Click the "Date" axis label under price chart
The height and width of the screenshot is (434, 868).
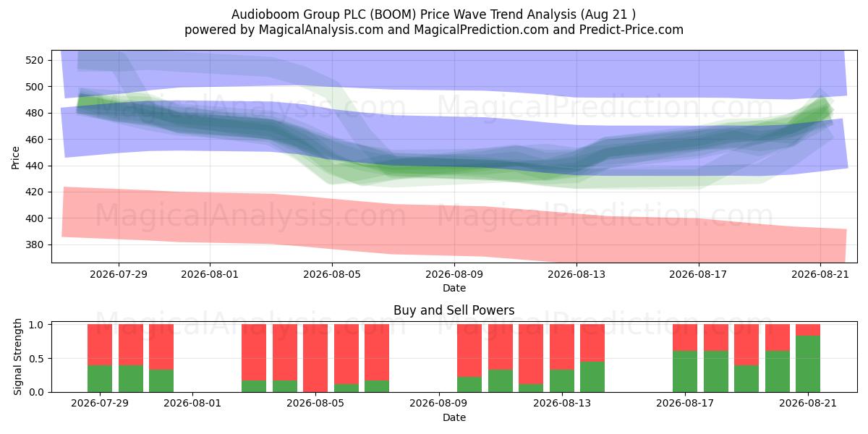[x=454, y=288]
